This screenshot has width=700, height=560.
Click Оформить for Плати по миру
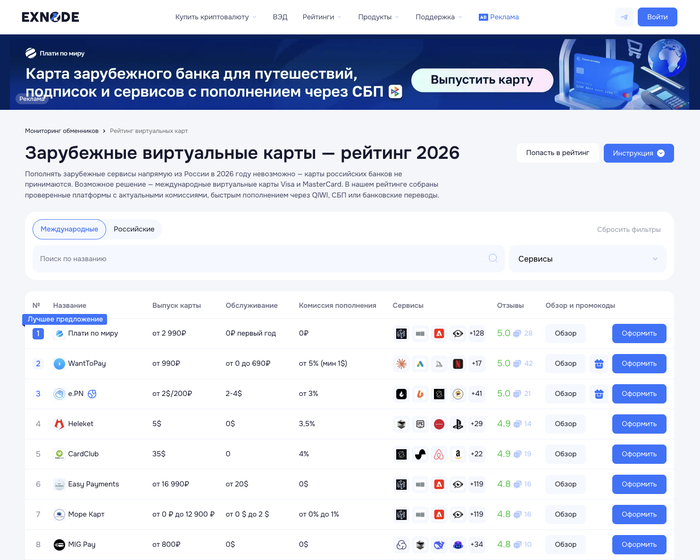[639, 334]
